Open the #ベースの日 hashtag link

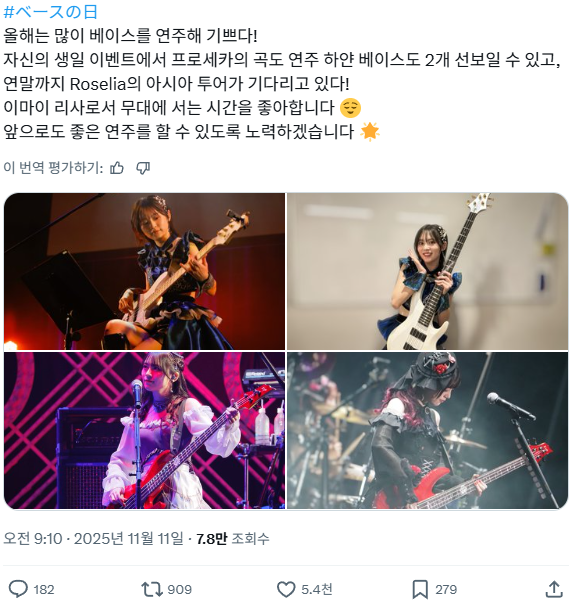click(50, 12)
